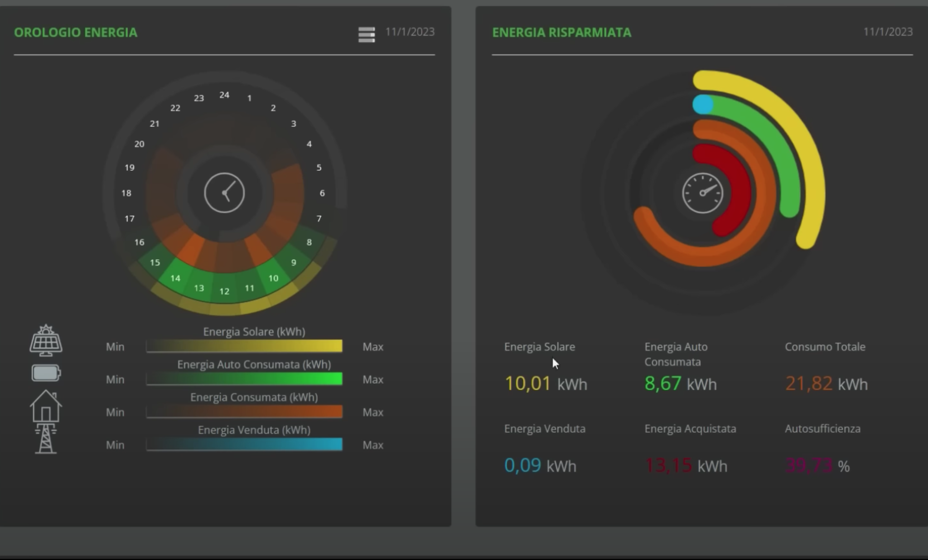
Task: Click the Orologio Energia date 11/1/2023
Action: pos(410,32)
